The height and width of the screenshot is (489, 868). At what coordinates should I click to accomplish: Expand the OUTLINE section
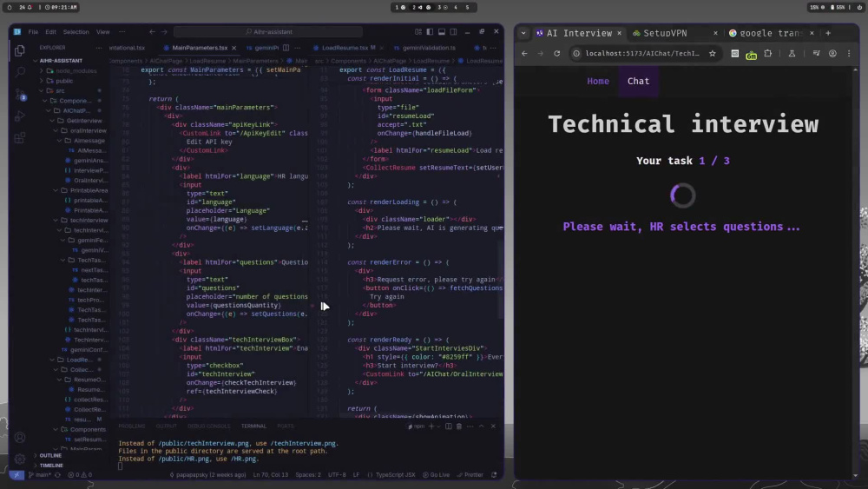(49, 455)
